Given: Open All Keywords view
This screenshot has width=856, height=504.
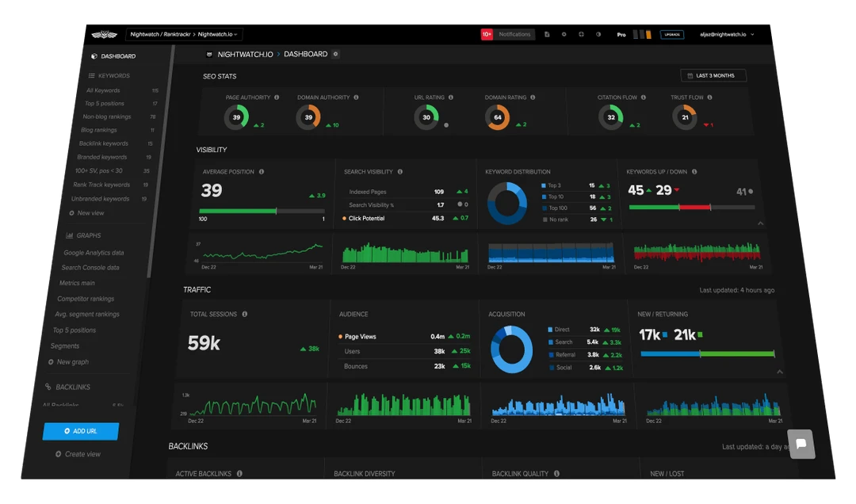Looking at the screenshot, I should point(102,90).
